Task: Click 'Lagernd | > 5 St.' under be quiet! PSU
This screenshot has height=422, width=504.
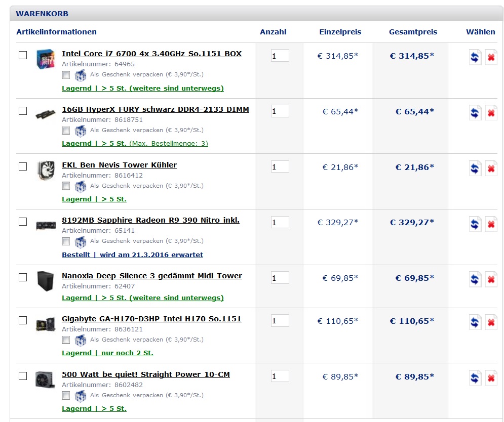Action: (x=94, y=408)
